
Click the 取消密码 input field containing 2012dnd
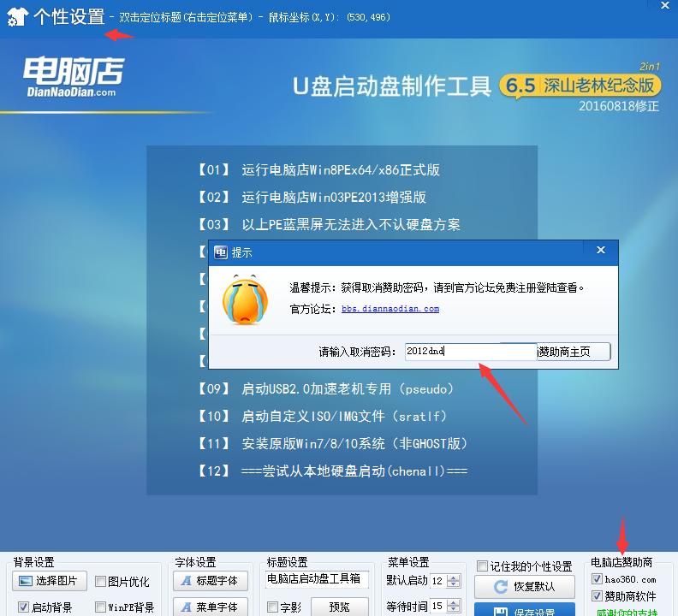(471, 352)
